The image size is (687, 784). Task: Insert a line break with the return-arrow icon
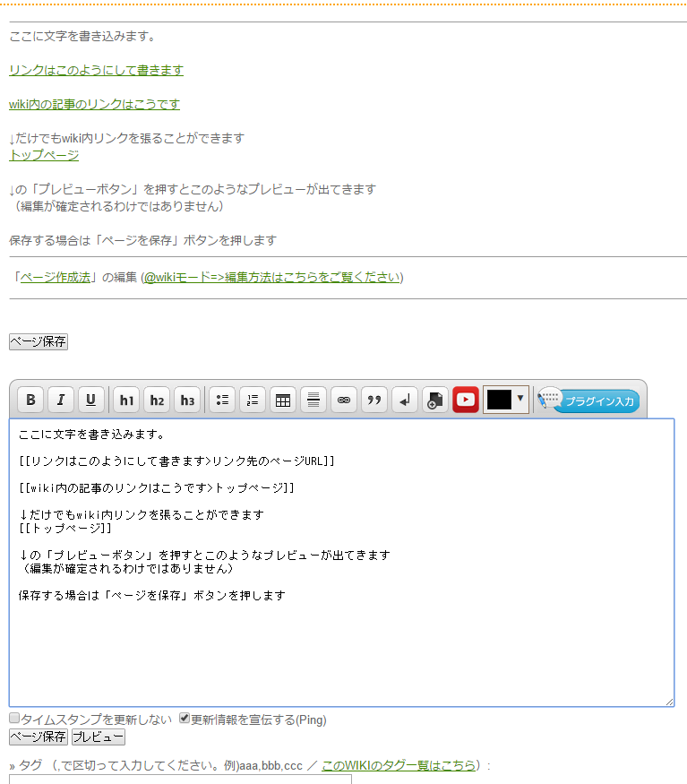click(405, 400)
